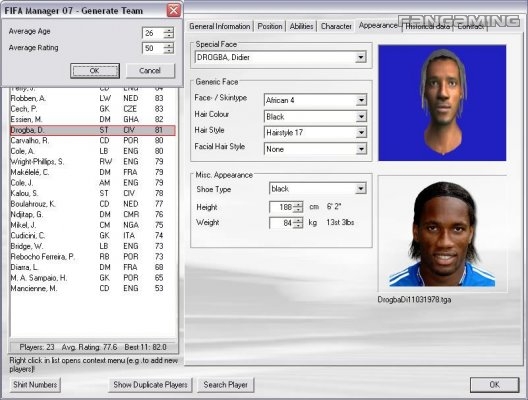Close the Generate Team dialog

(174, 10)
